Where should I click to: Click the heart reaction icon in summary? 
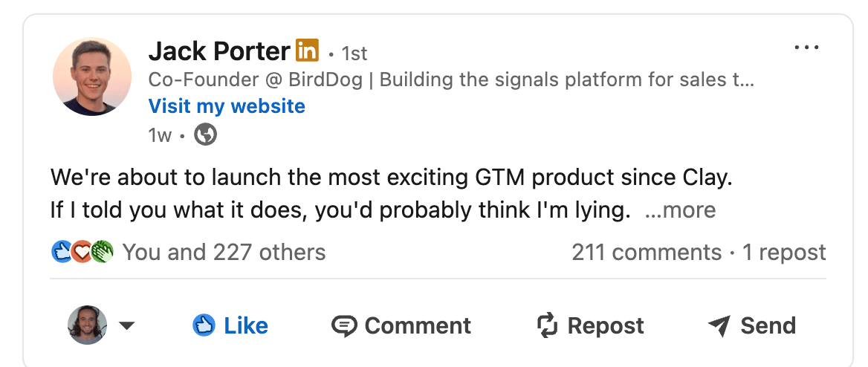(x=81, y=253)
